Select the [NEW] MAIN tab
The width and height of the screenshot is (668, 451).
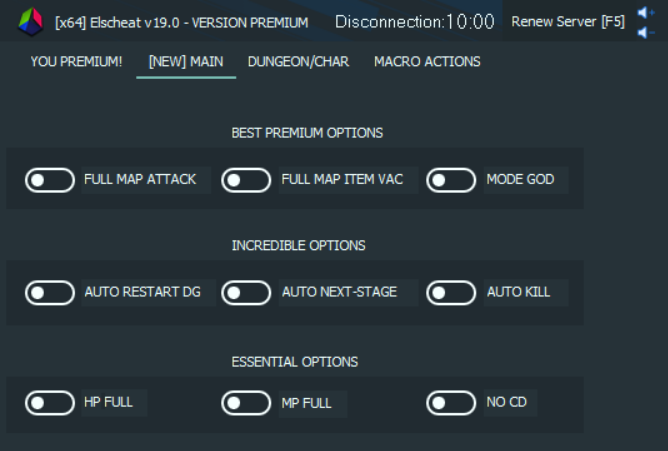(186, 62)
